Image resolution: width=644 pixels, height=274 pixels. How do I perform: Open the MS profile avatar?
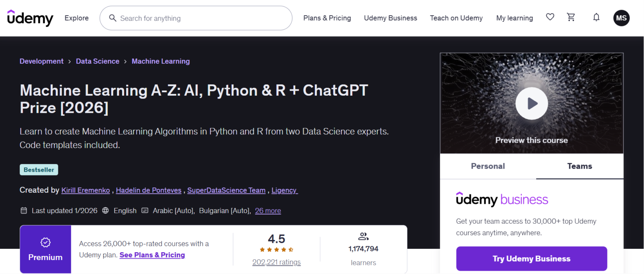(621, 18)
